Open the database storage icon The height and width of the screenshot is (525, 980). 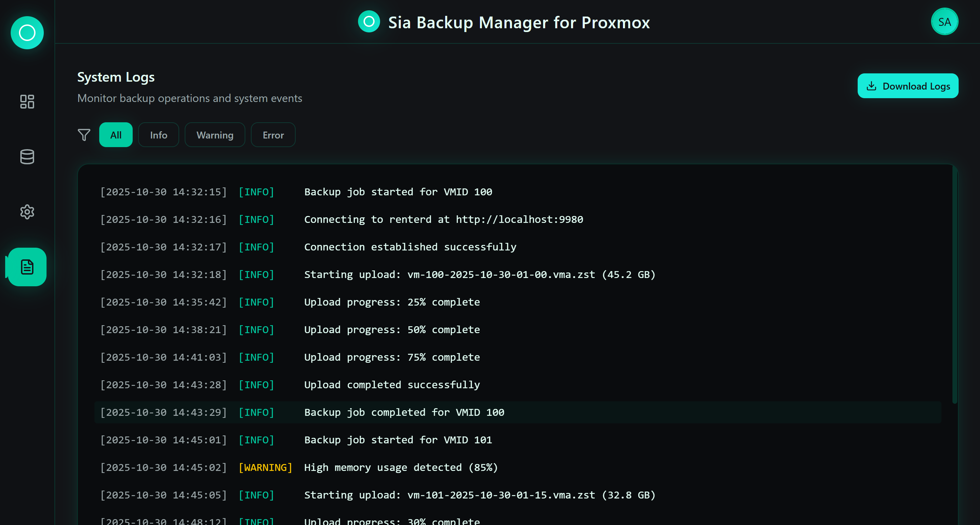(27, 157)
